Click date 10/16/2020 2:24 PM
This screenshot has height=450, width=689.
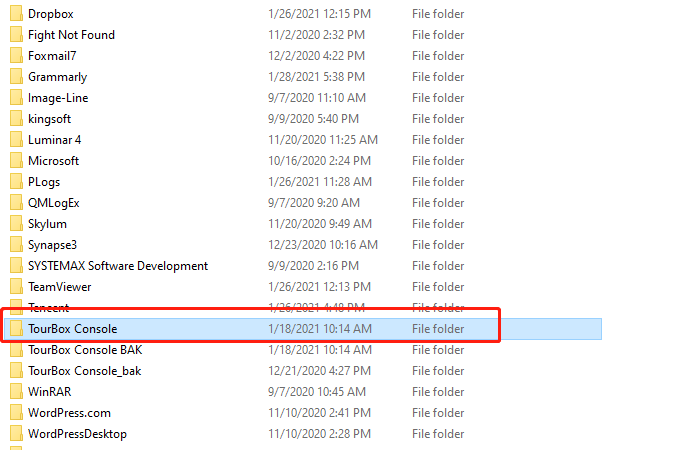click(x=319, y=161)
